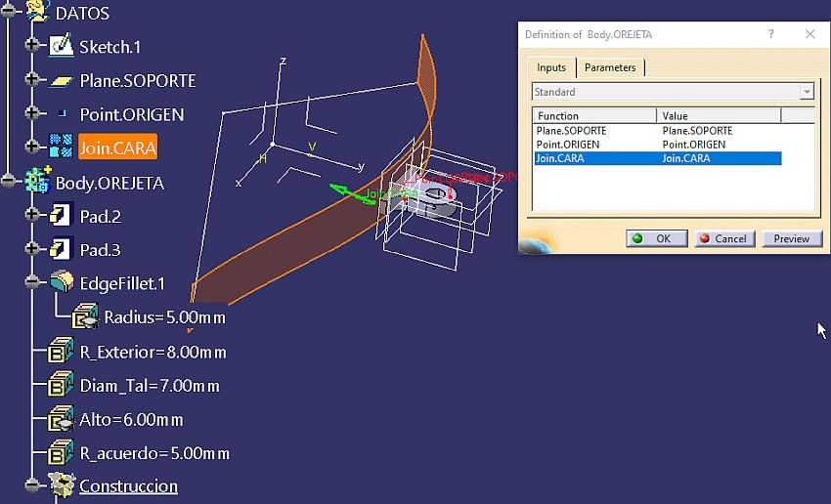This screenshot has width=831, height=504.
Task: Switch to the Inputs tab
Action: 551,67
